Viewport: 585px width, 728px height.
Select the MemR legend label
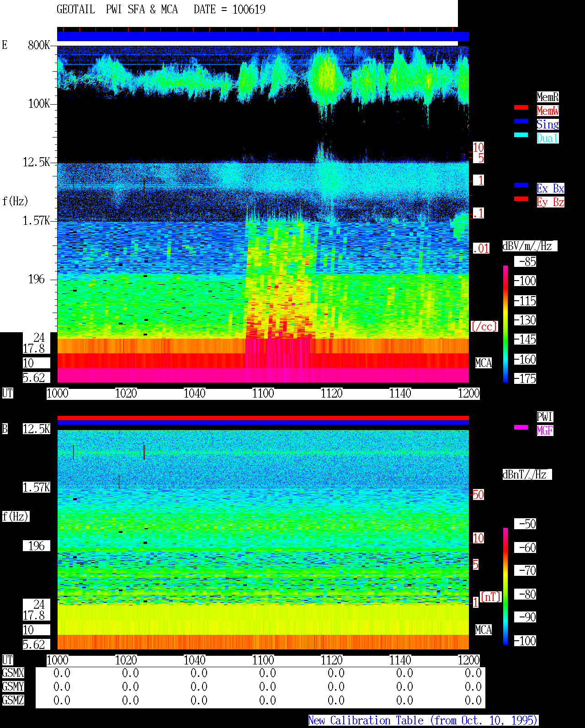point(548,97)
